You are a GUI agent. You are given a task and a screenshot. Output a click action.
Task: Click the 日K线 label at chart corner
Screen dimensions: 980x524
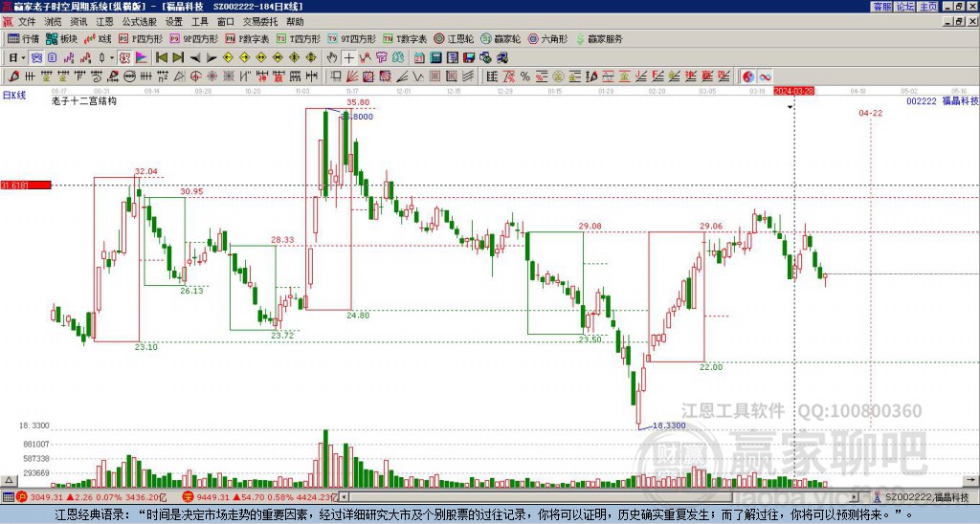tap(13, 96)
